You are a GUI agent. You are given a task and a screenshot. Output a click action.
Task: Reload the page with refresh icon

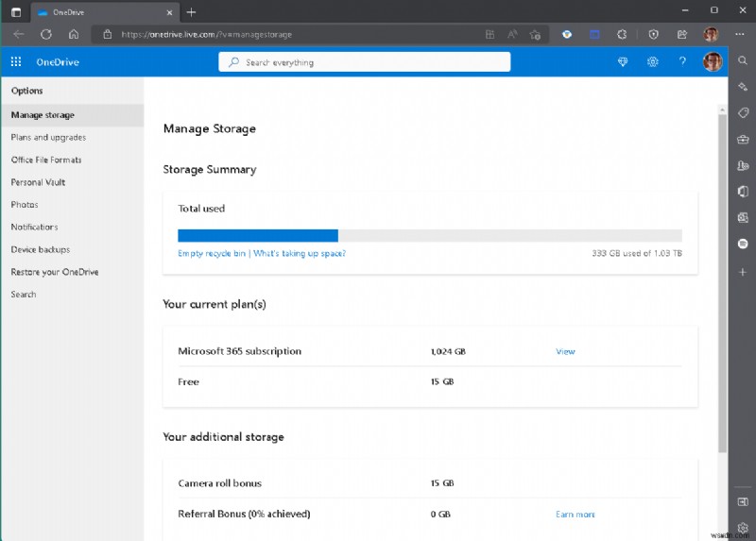(x=45, y=34)
